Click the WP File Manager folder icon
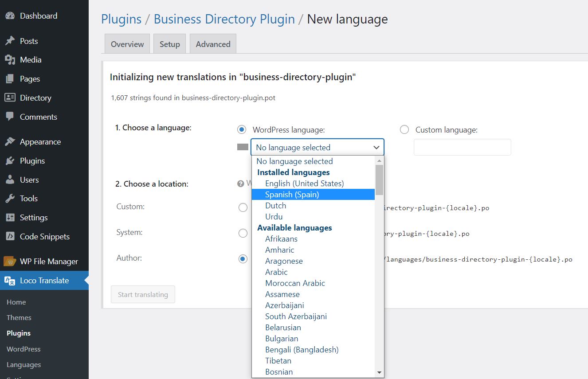The width and height of the screenshot is (588, 379). pos(10,262)
